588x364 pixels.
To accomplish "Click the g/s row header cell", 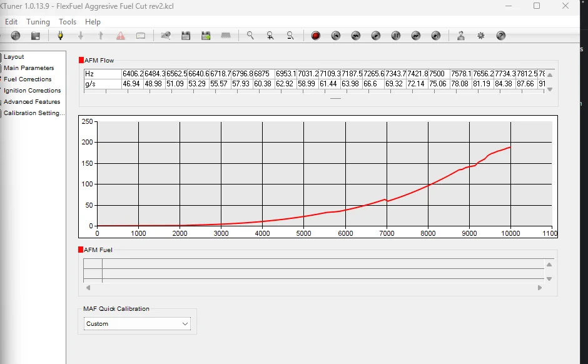I will 103,84.
